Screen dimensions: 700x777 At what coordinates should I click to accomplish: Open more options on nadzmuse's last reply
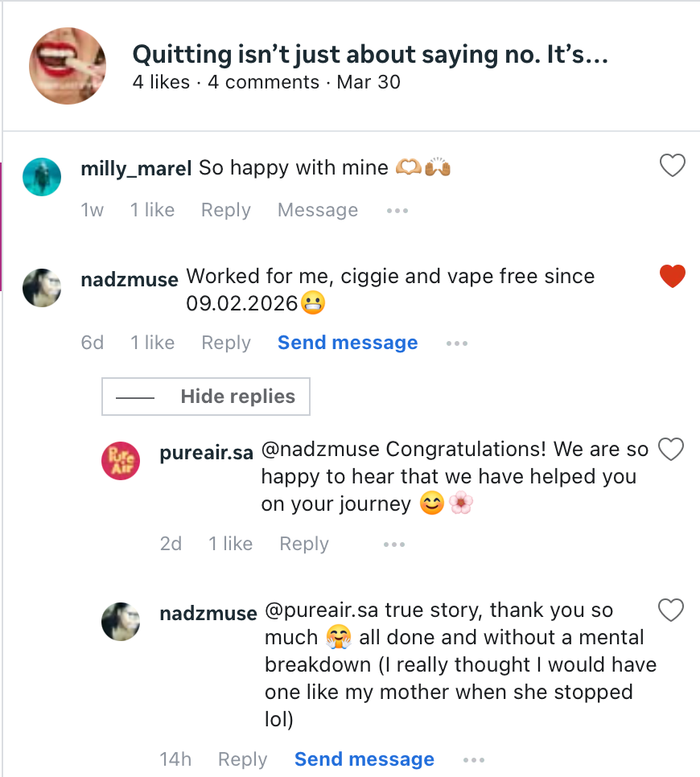[474, 760]
